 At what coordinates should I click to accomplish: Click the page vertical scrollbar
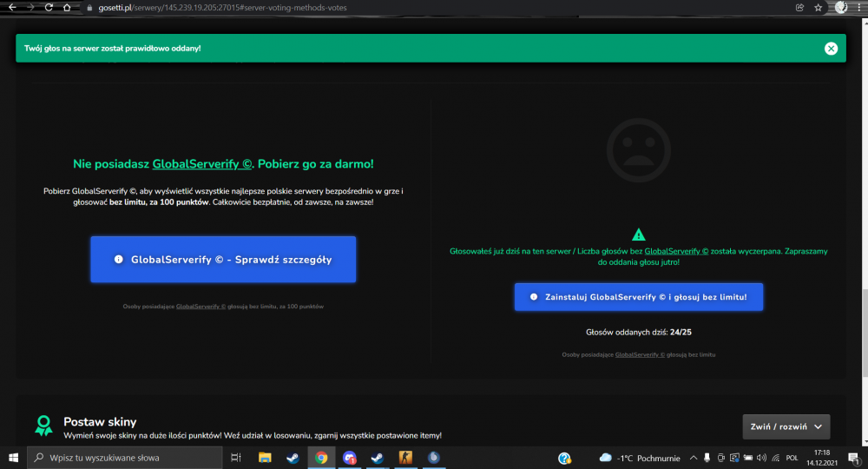click(865, 333)
